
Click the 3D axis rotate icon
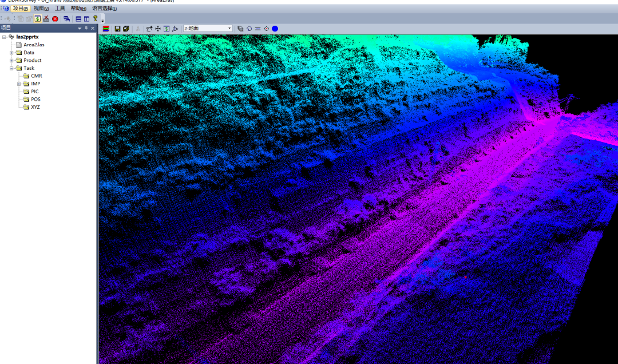[x=176, y=29]
